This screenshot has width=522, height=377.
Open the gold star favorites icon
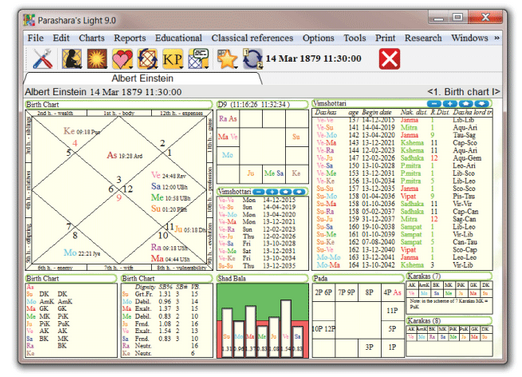227,59
